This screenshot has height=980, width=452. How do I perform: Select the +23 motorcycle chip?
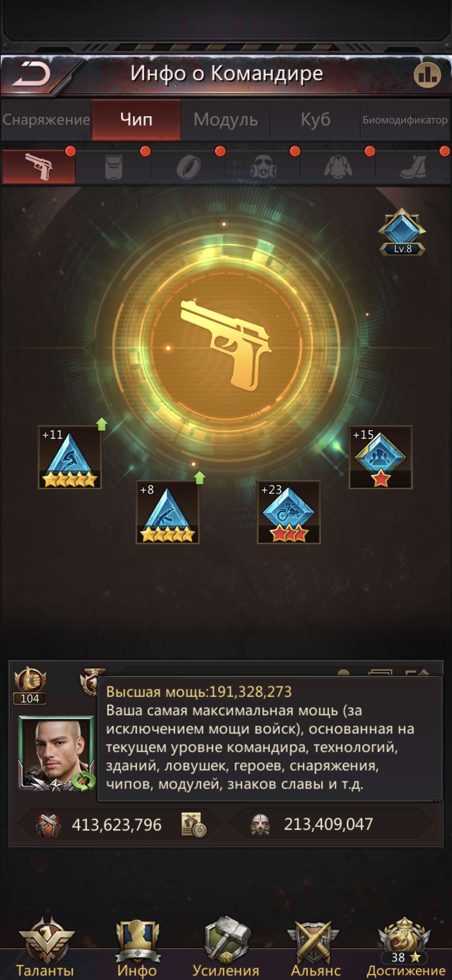pyautogui.click(x=289, y=512)
